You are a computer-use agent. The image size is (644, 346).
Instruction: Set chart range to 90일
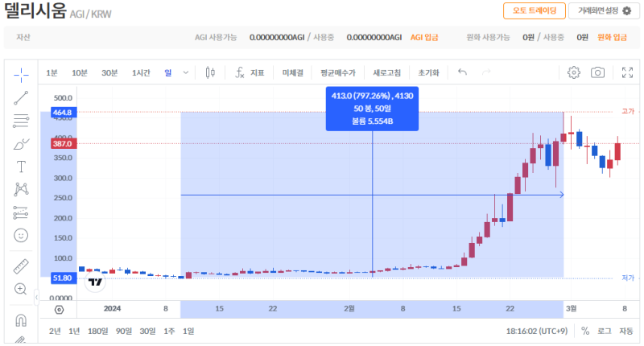(124, 331)
